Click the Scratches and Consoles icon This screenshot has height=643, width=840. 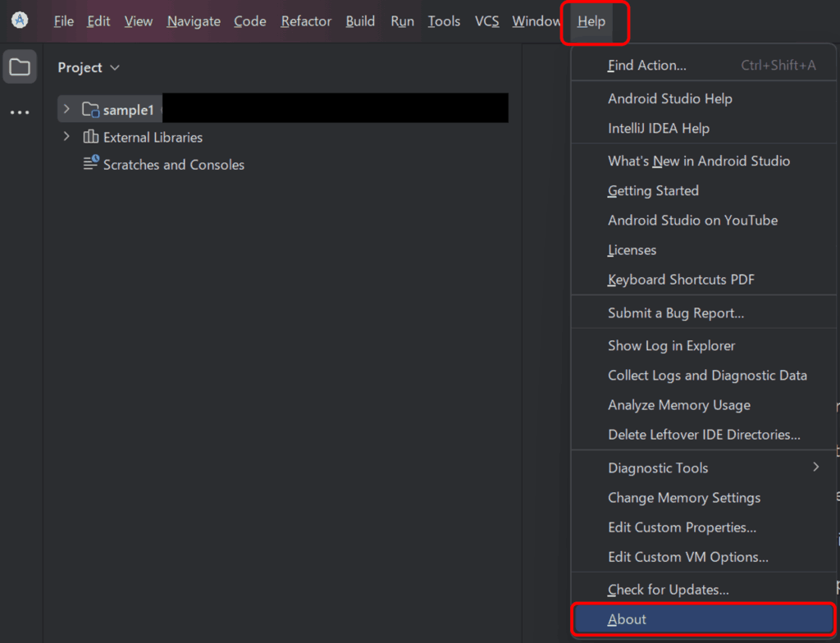click(x=90, y=163)
